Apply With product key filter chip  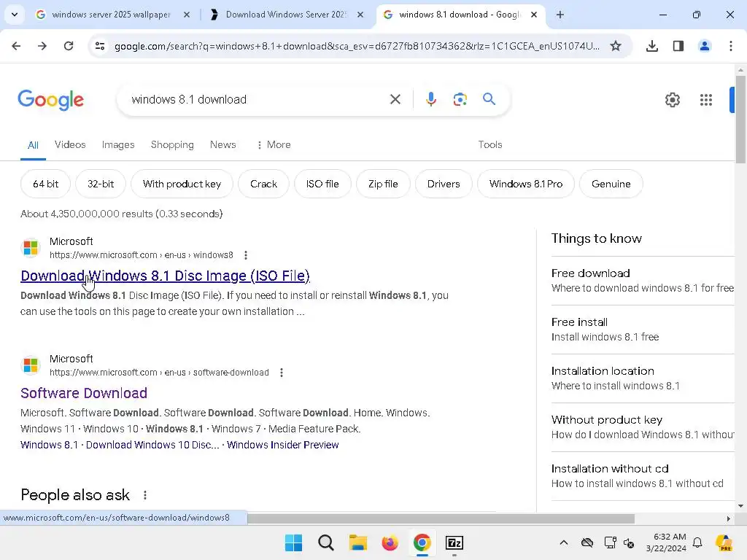point(182,184)
